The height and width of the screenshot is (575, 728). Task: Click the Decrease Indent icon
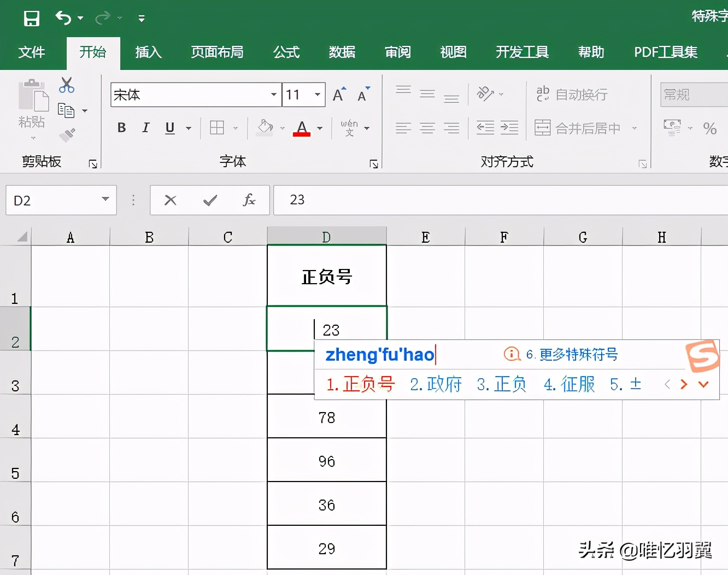pos(485,128)
